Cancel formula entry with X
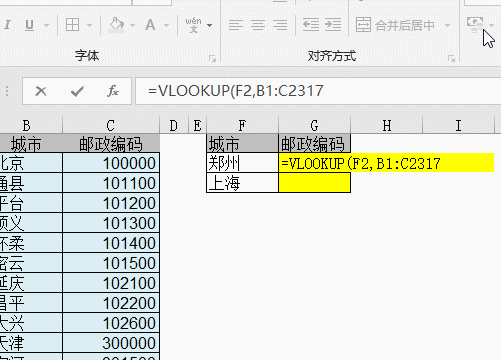 41,91
